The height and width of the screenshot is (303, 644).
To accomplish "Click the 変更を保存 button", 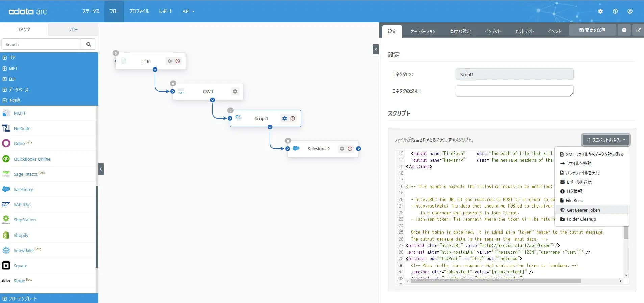I will pos(592,30).
